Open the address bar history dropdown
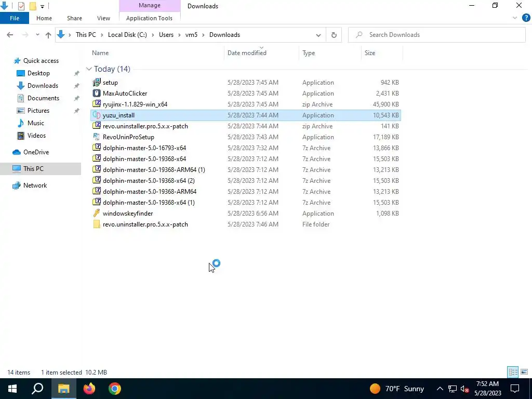The width and height of the screenshot is (532, 399). pos(318,35)
